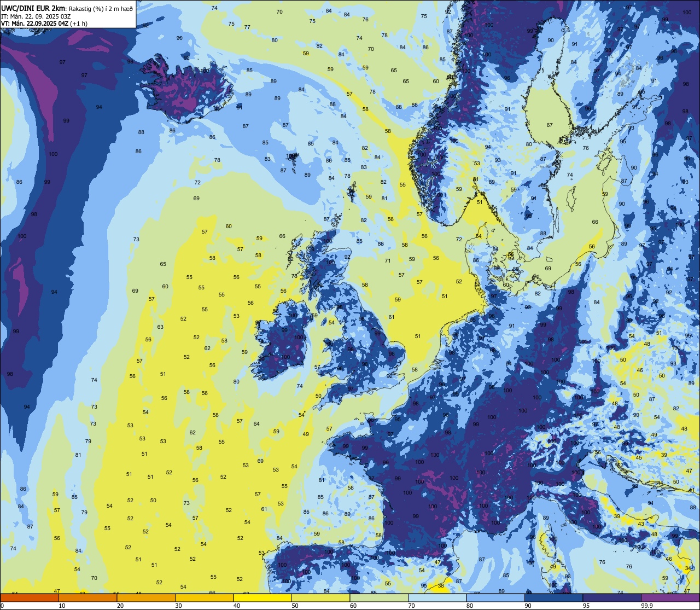
Task: Click the 0–10% dark orange legend swatch
Action: pos(30,597)
